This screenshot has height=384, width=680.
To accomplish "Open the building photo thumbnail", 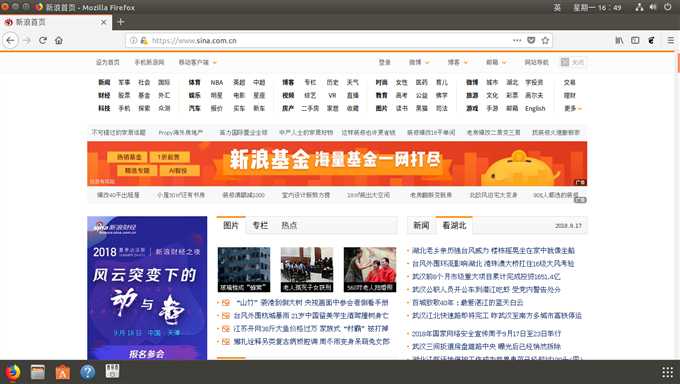I will [x=244, y=269].
